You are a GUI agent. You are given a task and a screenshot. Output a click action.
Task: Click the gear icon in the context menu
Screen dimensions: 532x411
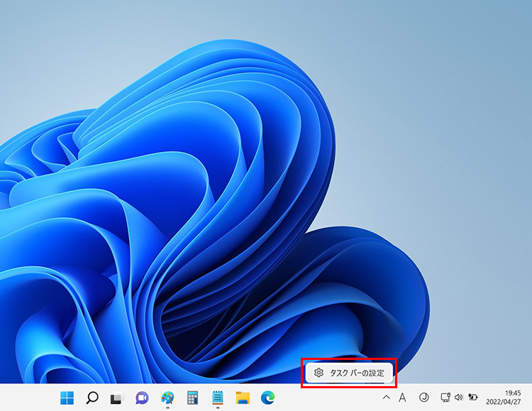319,373
